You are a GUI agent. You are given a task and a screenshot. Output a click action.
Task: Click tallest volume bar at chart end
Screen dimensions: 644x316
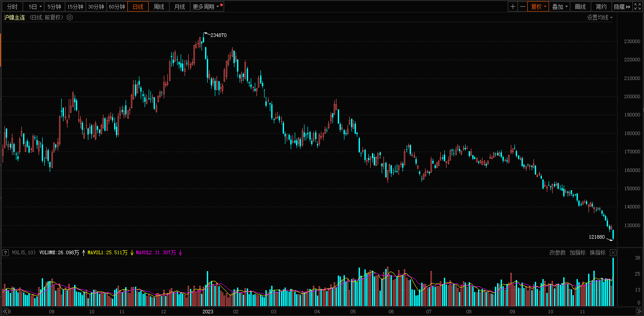pyautogui.click(x=613, y=282)
